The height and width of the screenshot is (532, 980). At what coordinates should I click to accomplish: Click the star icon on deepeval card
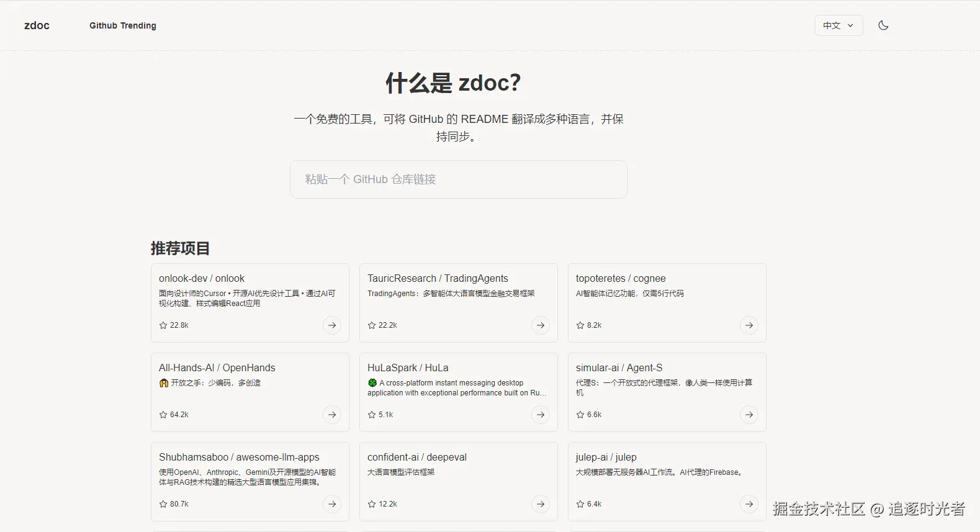point(372,504)
